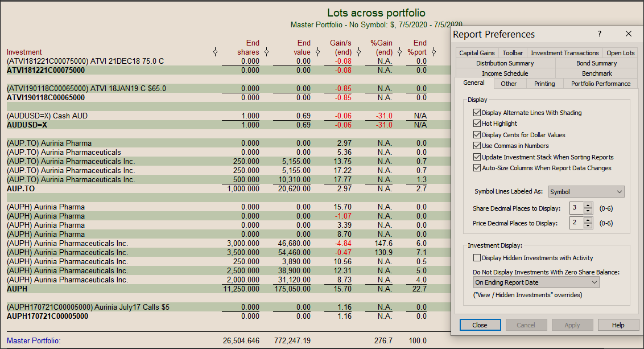
Task: Click the Master Portfolio total link
Action: tap(33, 341)
